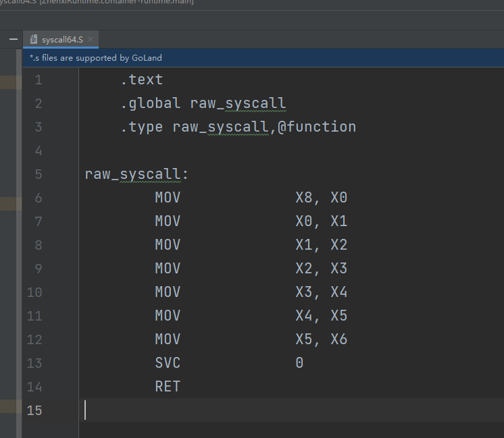Click the GoLand .s files support banner
This screenshot has width=504, height=438.
tap(95, 58)
